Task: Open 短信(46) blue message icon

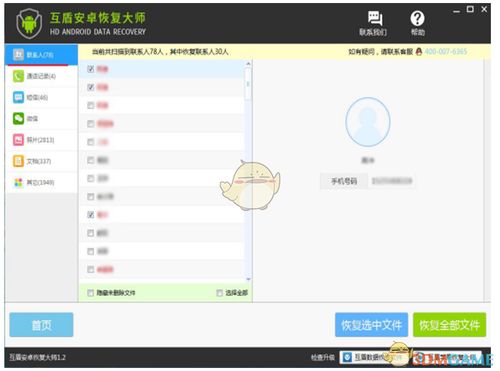Action: pos(18,97)
